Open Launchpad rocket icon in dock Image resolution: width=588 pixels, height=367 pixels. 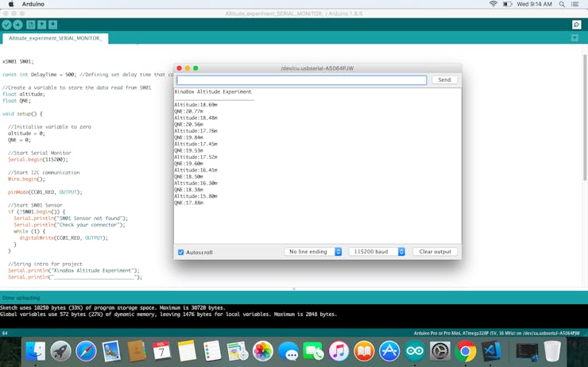[x=60, y=351]
